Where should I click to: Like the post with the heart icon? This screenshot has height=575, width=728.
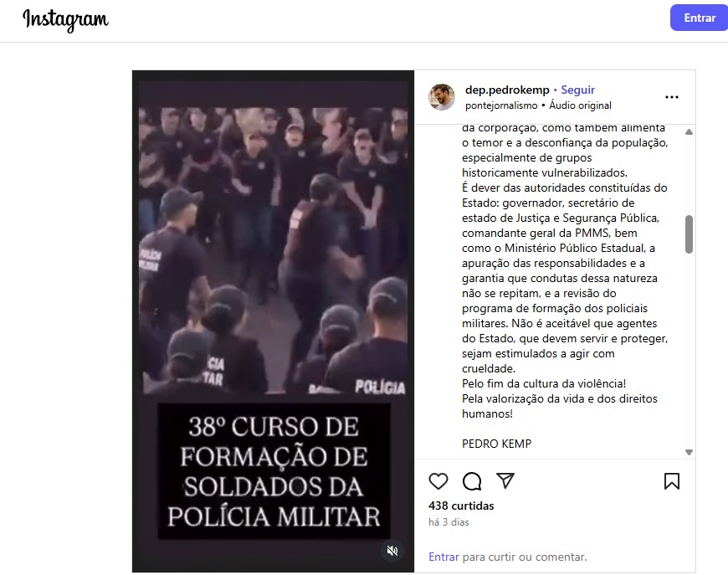(x=438, y=481)
